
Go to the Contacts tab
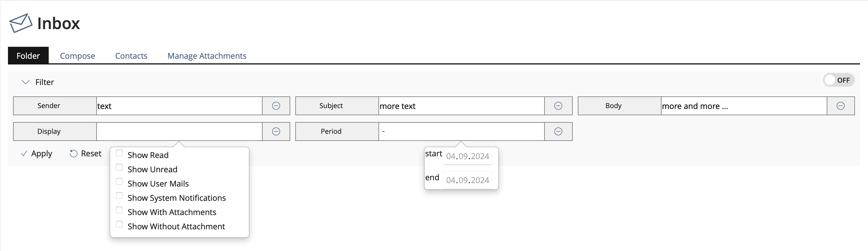(131, 56)
